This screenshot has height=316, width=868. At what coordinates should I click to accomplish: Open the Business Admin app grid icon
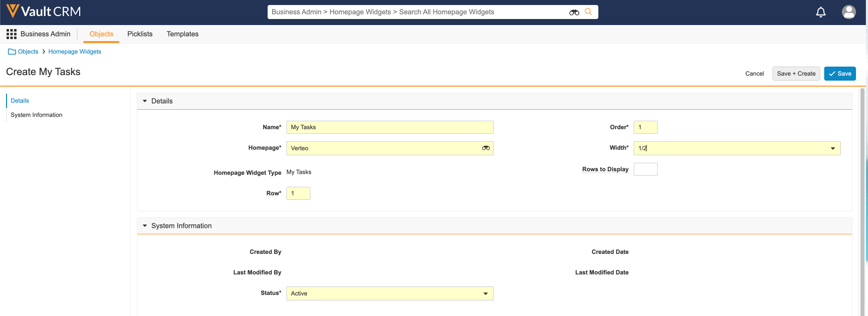(x=11, y=34)
